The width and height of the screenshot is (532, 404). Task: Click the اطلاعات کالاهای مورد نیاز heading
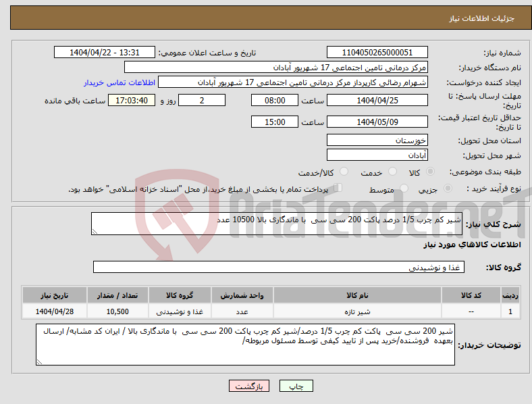[x=472, y=245]
